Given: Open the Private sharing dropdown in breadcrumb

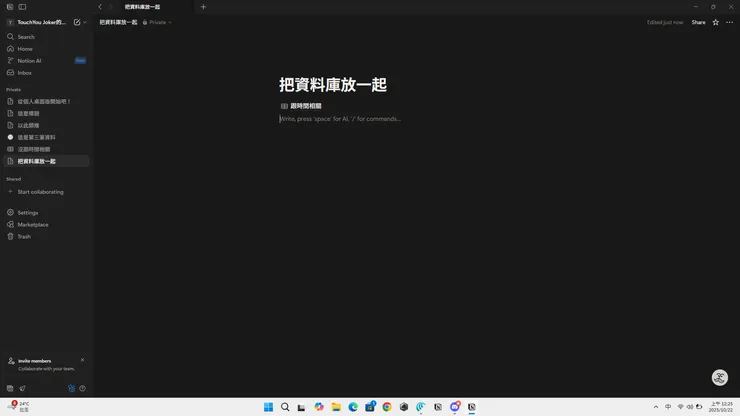Looking at the screenshot, I should coord(157,22).
